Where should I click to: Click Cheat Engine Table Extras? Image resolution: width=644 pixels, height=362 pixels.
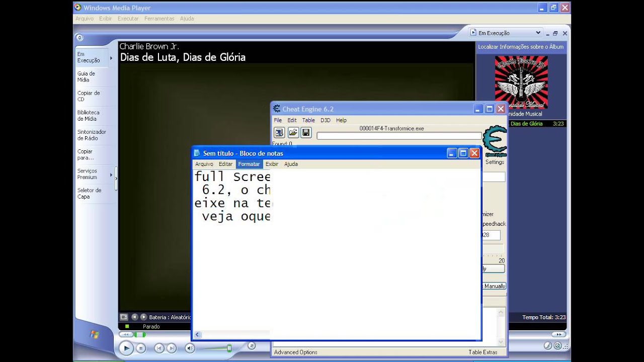point(483,352)
